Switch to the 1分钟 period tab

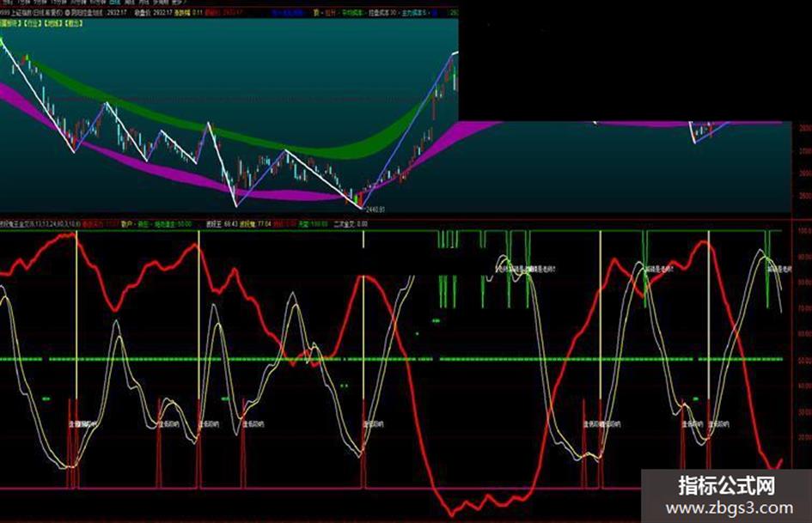point(25,2)
